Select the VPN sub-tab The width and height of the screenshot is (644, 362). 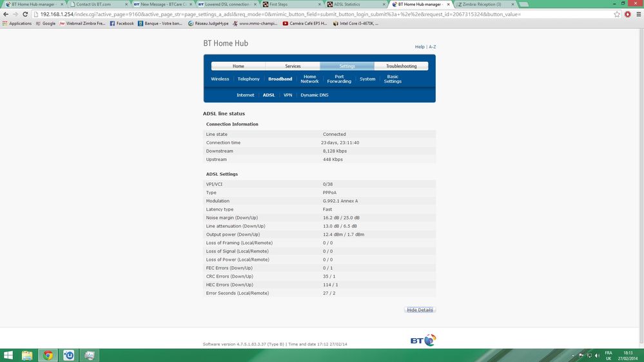(x=288, y=95)
